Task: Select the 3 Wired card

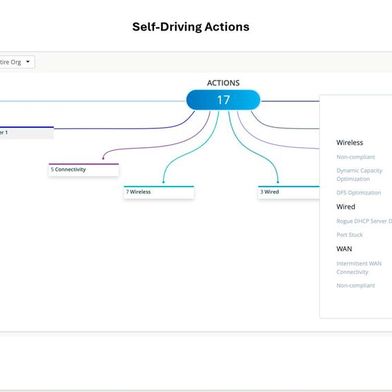Action: coord(289,192)
